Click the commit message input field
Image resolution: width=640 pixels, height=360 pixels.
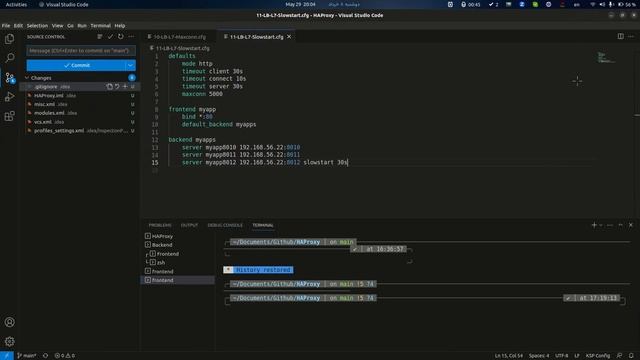pos(81,51)
